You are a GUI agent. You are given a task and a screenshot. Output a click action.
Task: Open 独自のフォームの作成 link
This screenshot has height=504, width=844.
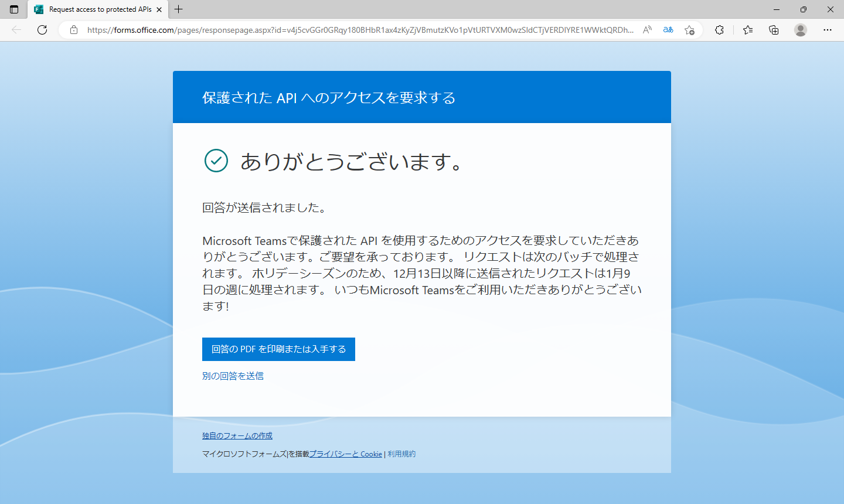tap(237, 436)
